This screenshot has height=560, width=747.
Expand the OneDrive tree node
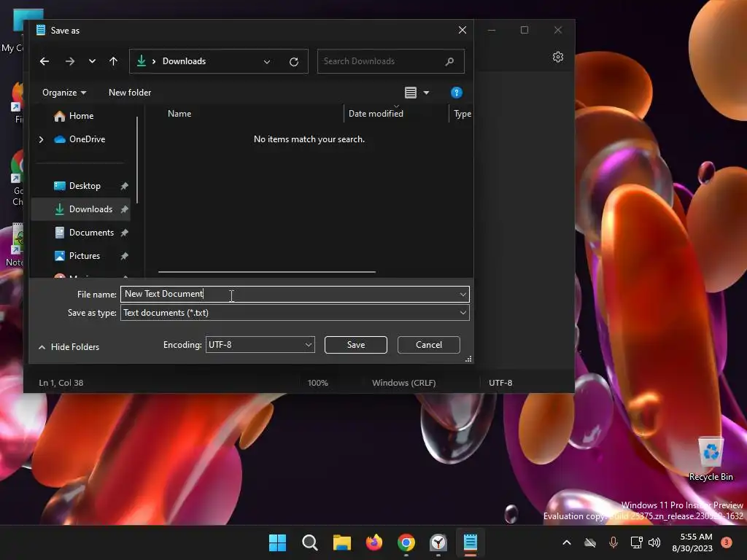click(x=41, y=139)
